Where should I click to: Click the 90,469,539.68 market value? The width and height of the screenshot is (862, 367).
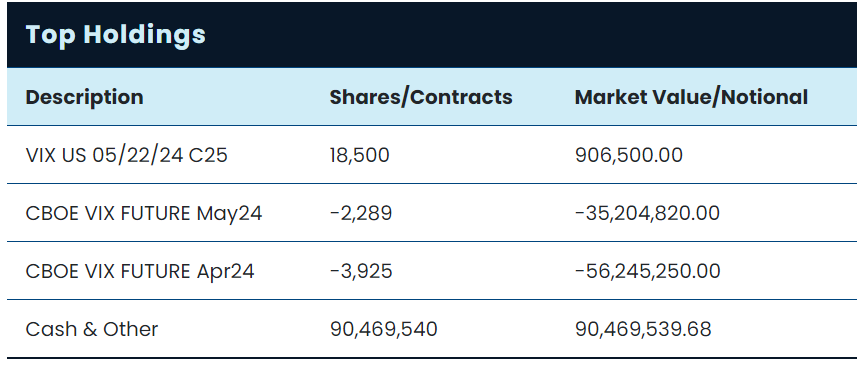643,329
